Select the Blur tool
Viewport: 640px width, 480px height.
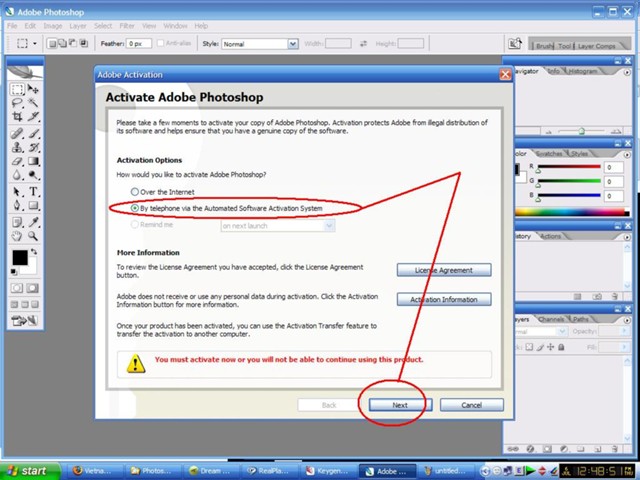(x=17, y=175)
